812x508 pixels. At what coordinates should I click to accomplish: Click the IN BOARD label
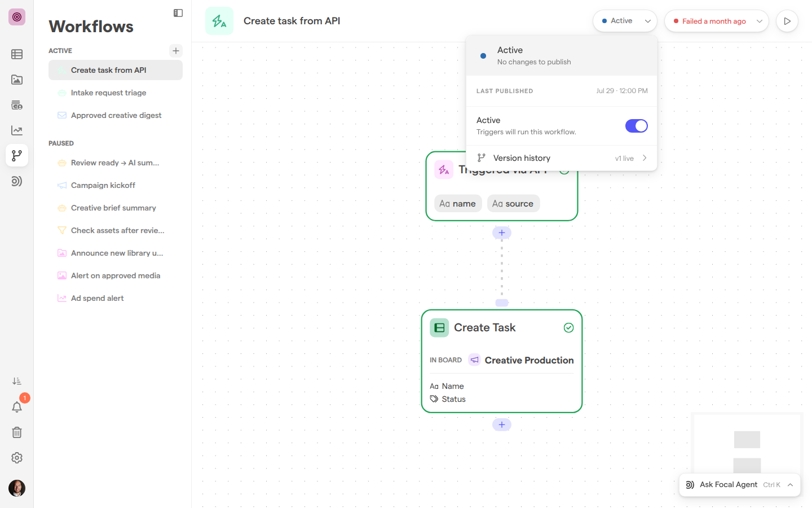point(445,360)
